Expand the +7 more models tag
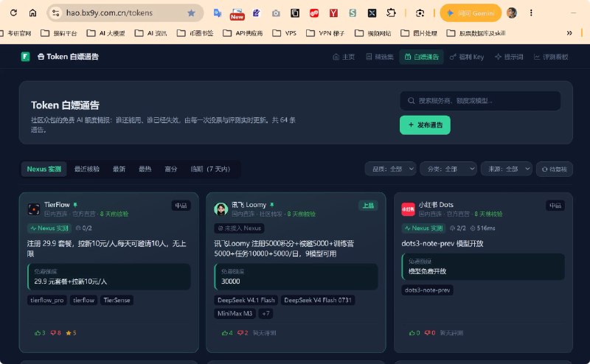 click(265, 314)
